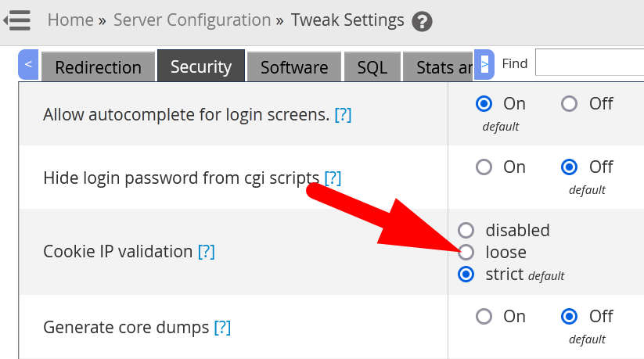The image size is (644, 359).
Task: Turn On Generate core dumps
Action: pos(484,316)
